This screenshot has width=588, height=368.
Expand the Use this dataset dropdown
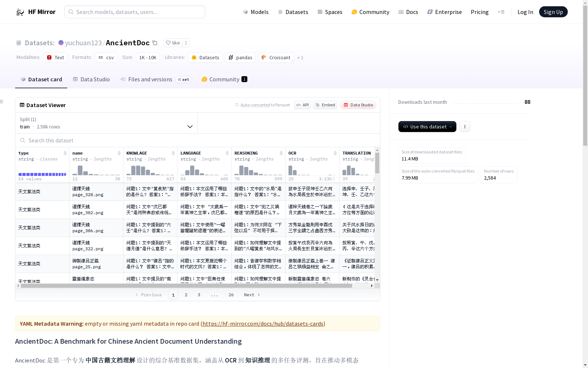coord(427,127)
